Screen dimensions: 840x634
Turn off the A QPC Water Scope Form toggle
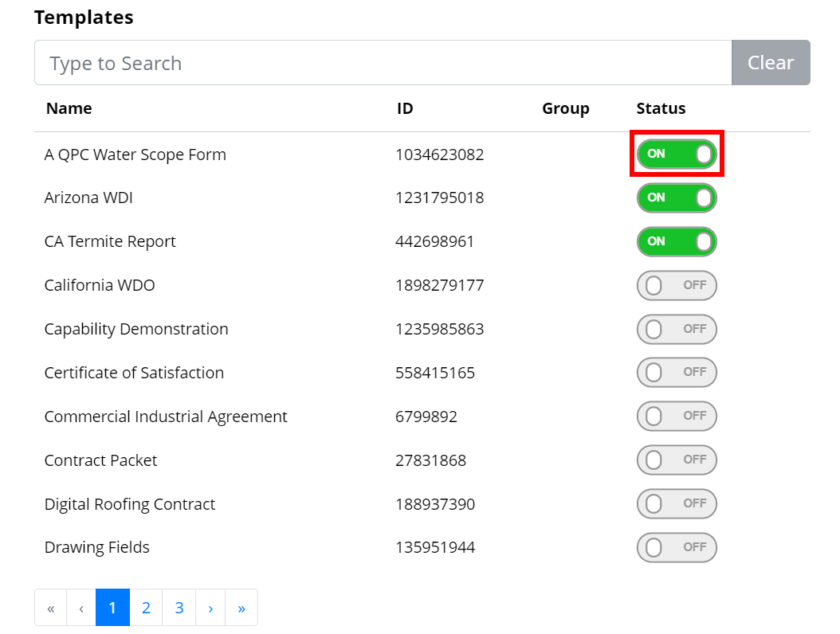click(677, 155)
